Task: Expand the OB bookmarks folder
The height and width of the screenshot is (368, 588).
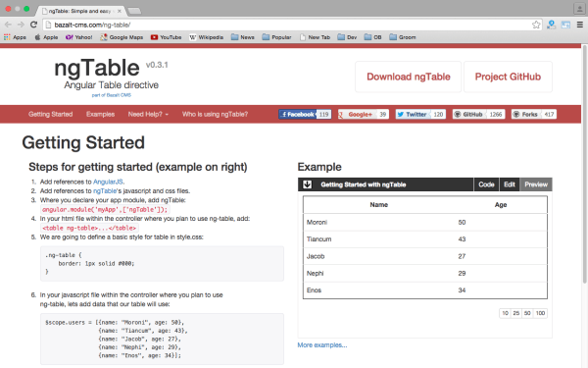Action: coord(372,37)
